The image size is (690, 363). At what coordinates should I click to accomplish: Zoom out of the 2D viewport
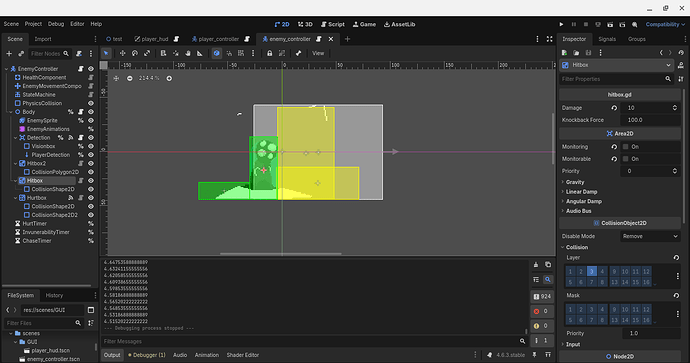pos(129,78)
